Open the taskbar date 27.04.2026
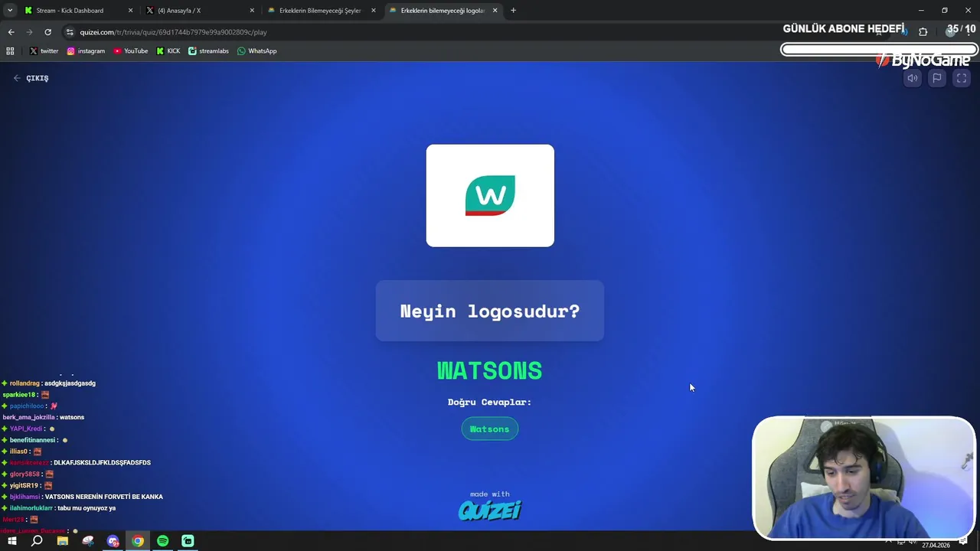This screenshot has height=551, width=980. [936, 545]
